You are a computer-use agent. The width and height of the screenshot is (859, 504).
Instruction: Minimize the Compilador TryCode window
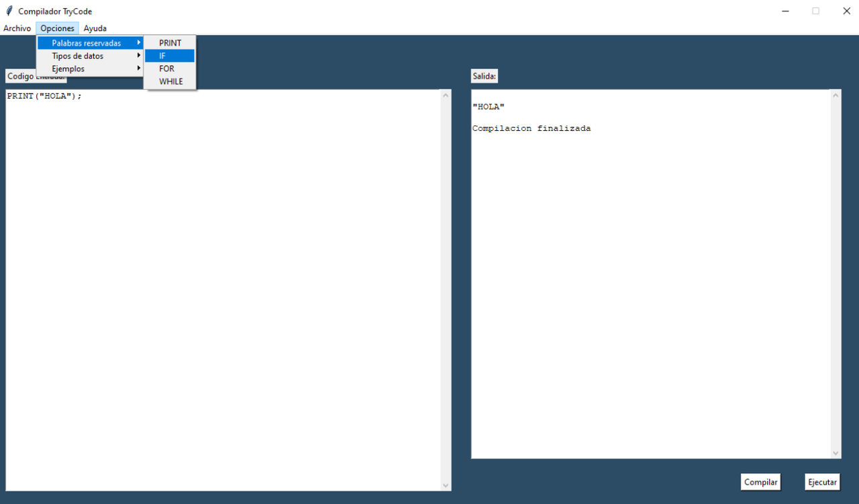point(785,11)
